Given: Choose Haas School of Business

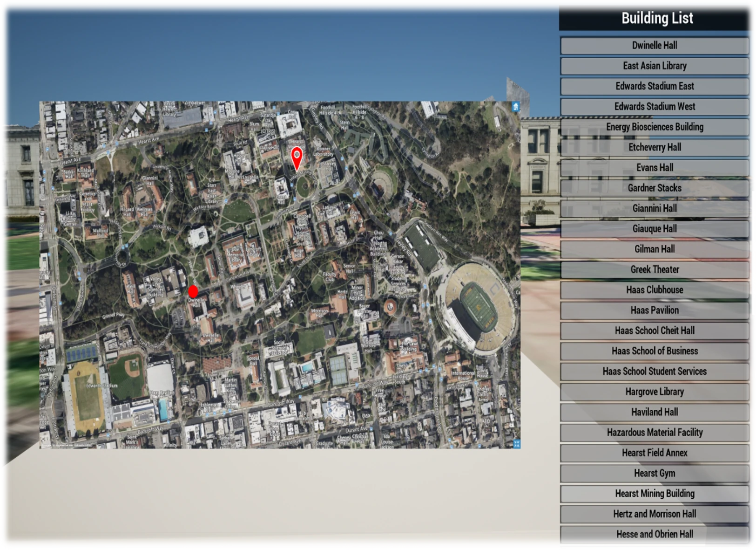Looking at the screenshot, I should [654, 351].
